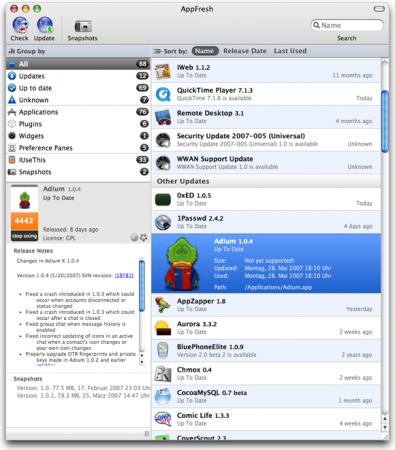The height and width of the screenshot is (450, 395).
Task: Click the 4442 IUseThis count badge
Action: click(x=24, y=221)
